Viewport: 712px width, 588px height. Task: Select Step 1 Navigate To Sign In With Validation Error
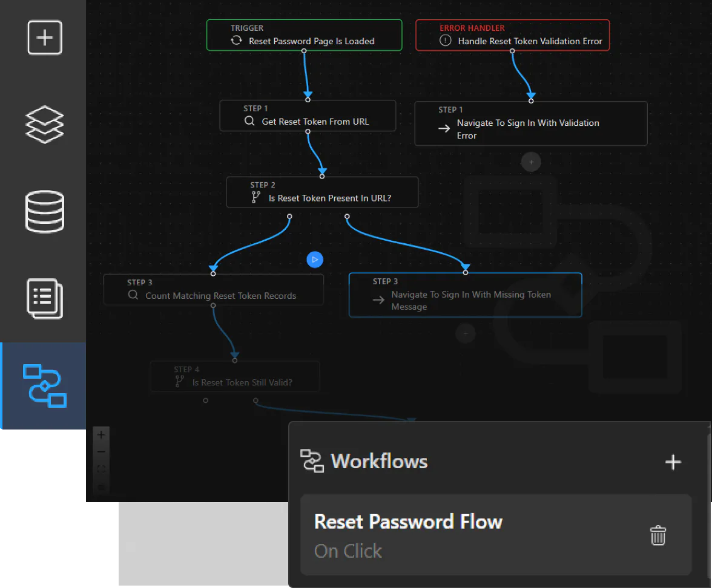pos(531,123)
